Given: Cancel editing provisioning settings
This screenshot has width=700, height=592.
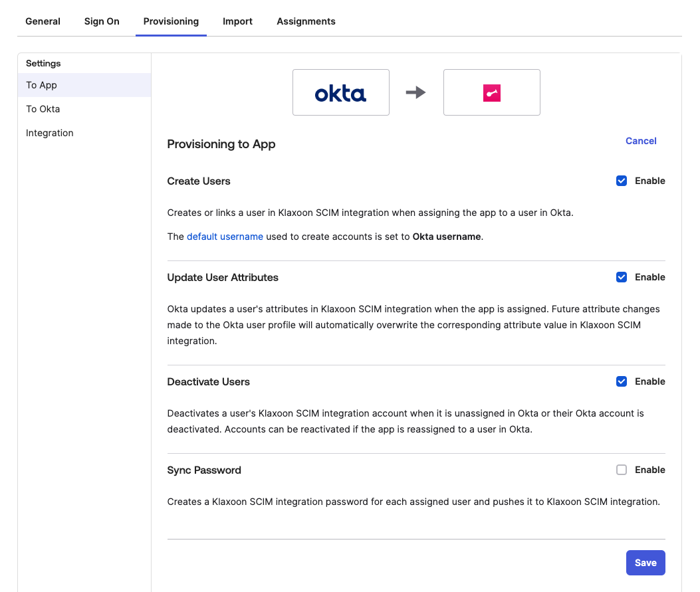Looking at the screenshot, I should (641, 141).
